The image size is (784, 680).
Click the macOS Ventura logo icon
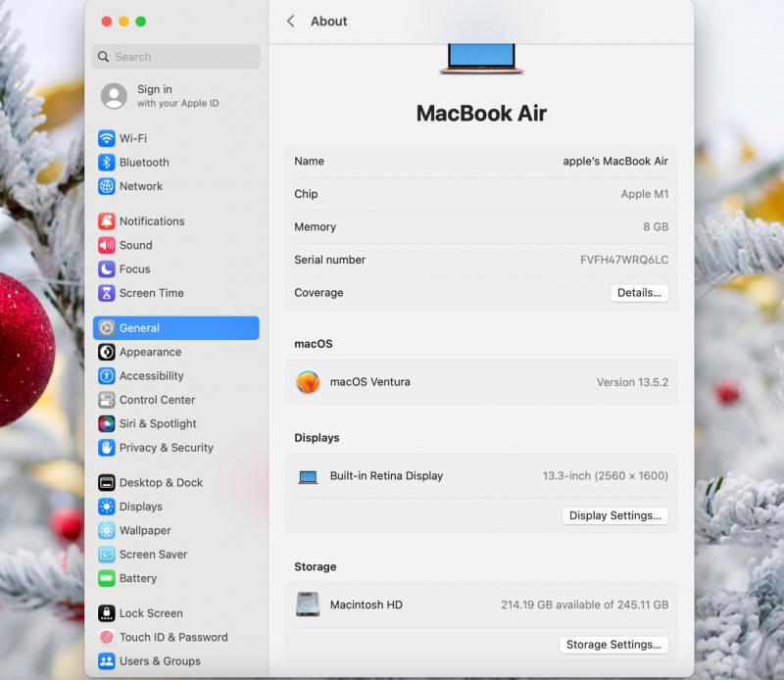(x=308, y=382)
